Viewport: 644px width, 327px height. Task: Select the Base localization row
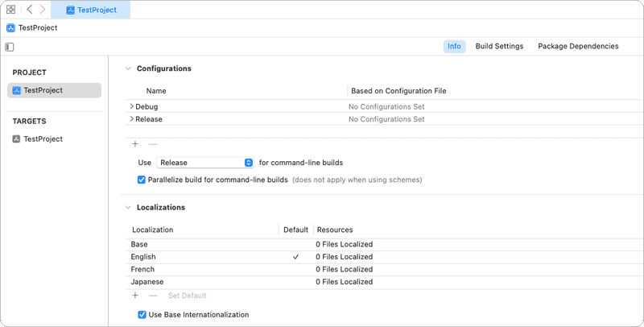pyautogui.click(x=384, y=244)
